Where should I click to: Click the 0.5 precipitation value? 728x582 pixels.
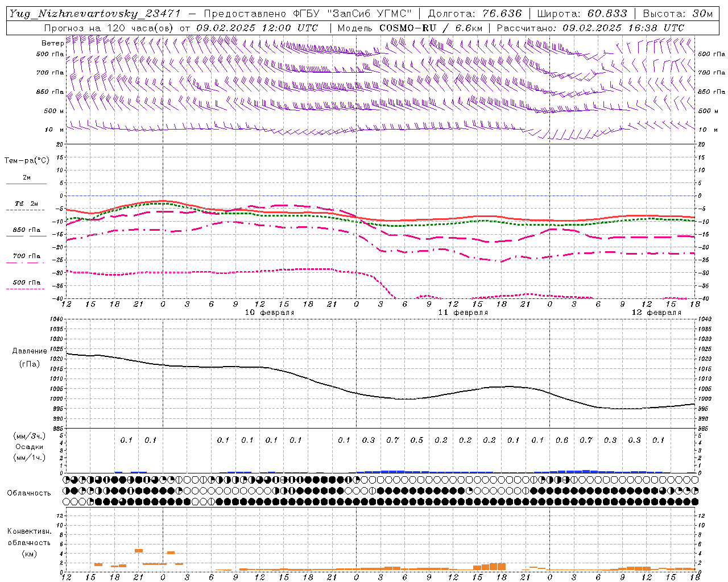(417, 440)
